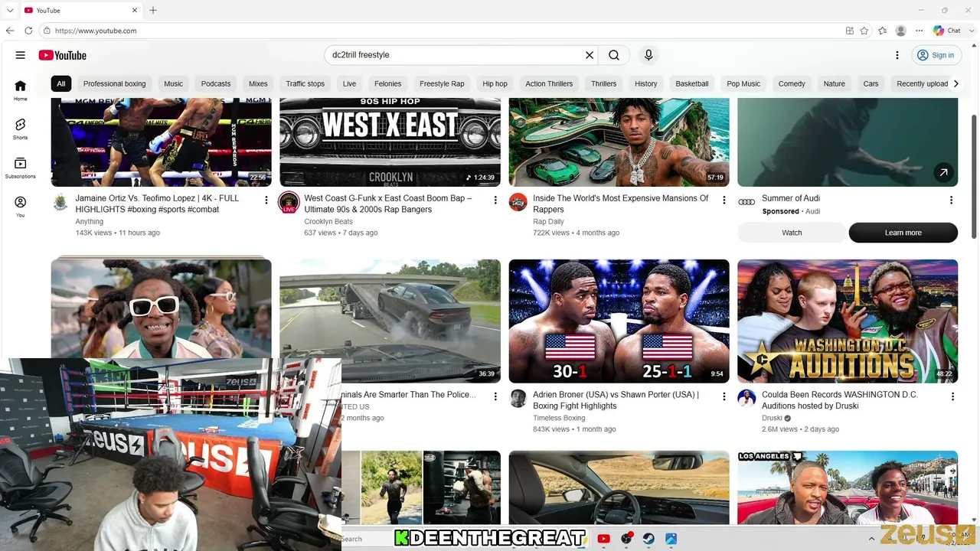
Task: Open more options for West Coast G-Funk video
Action: click(x=495, y=201)
